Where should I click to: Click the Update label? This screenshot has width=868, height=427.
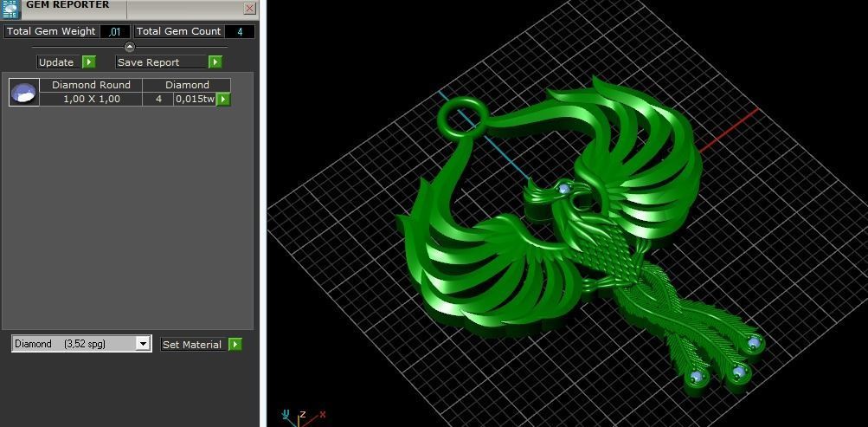(x=56, y=62)
